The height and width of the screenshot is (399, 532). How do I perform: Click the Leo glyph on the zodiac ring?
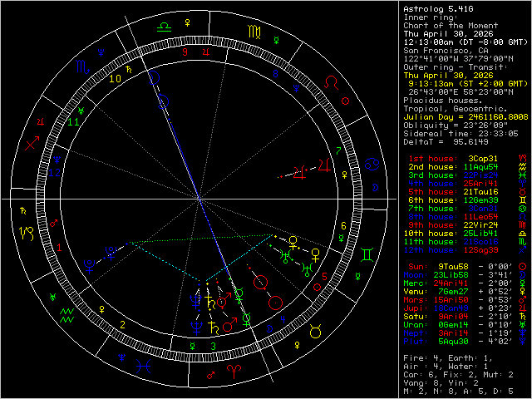click(x=331, y=83)
